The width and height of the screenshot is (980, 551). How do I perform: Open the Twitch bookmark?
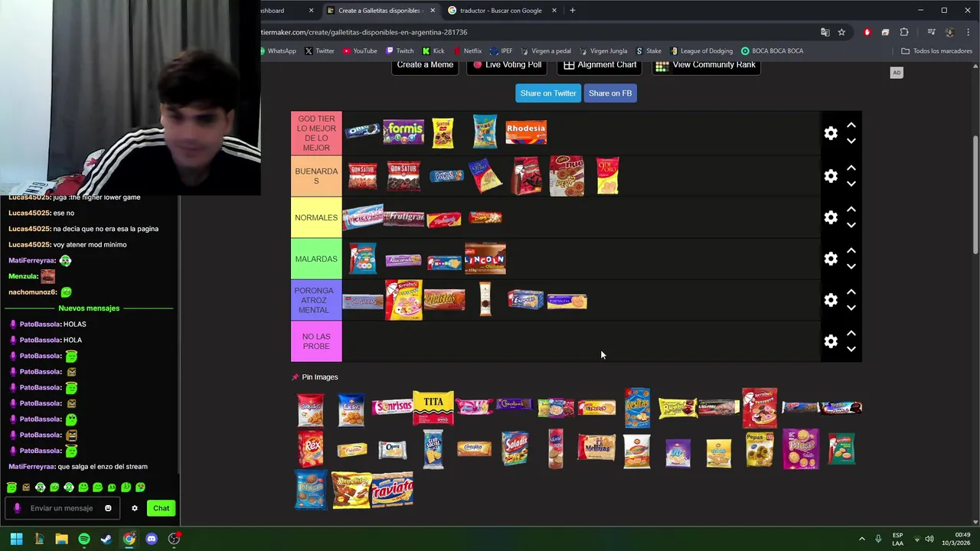[400, 51]
